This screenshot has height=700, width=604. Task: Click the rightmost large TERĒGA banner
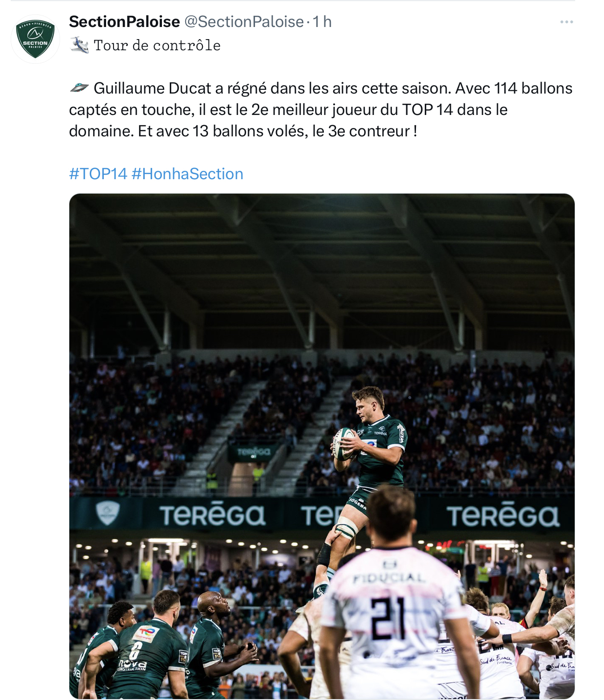point(503,516)
